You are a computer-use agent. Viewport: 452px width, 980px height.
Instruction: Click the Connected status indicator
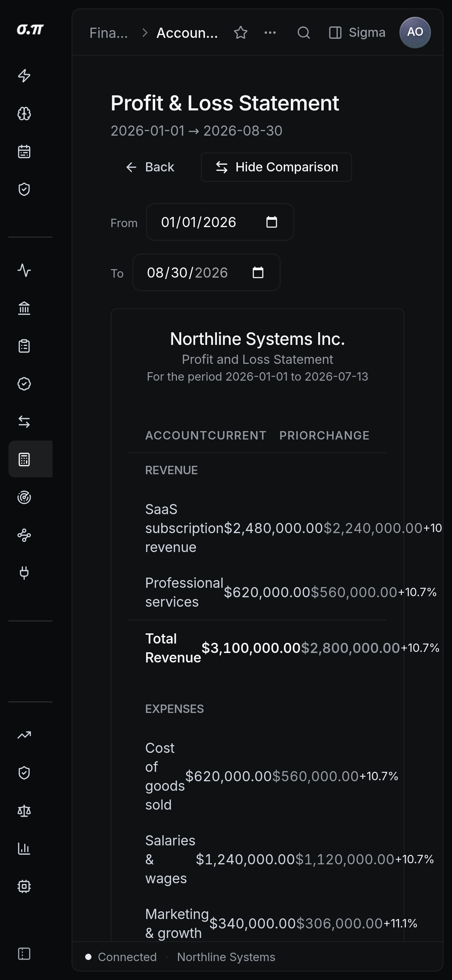[x=121, y=957]
